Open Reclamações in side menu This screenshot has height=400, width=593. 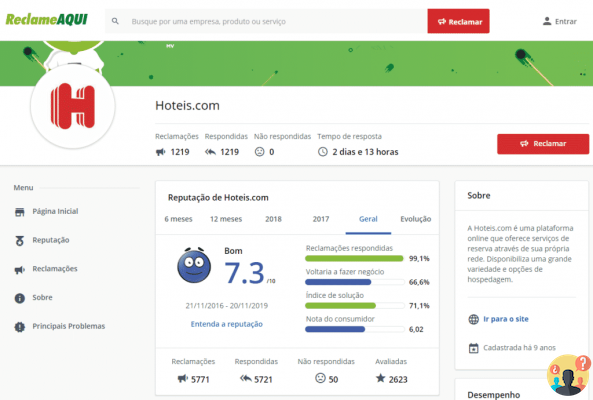click(x=55, y=269)
